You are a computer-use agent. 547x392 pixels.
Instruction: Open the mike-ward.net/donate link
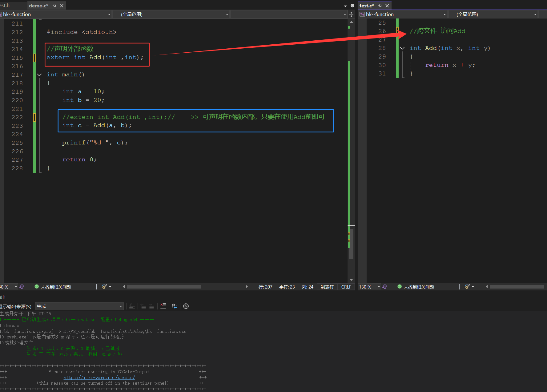tap(99, 378)
